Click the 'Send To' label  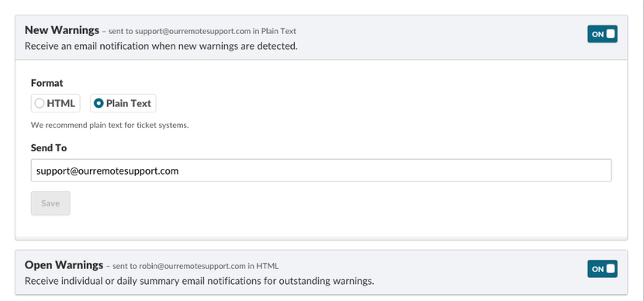[49, 148]
